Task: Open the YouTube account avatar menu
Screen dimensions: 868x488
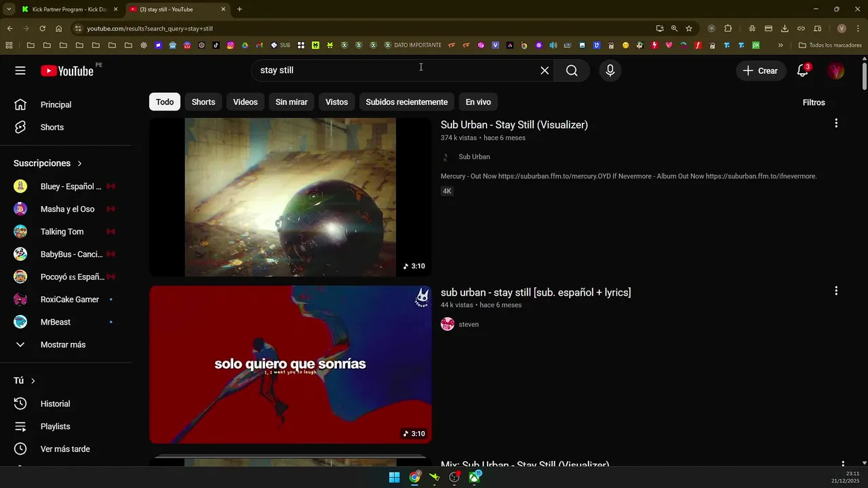Action: tap(836, 70)
